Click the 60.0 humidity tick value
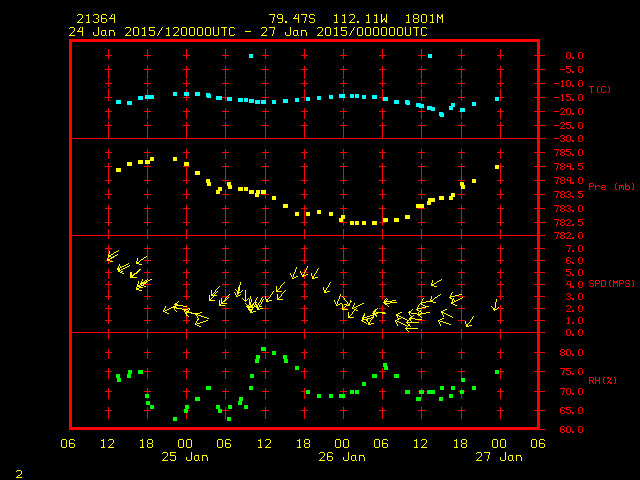The height and width of the screenshot is (480, 640). pyautogui.click(x=571, y=429)
